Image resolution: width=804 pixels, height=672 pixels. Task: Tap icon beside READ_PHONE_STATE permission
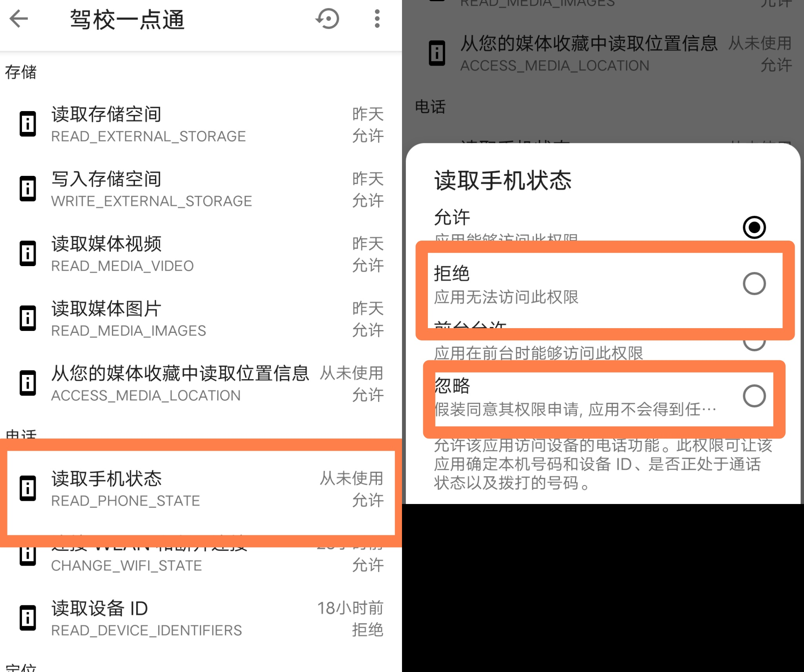[x=28, y=489]
